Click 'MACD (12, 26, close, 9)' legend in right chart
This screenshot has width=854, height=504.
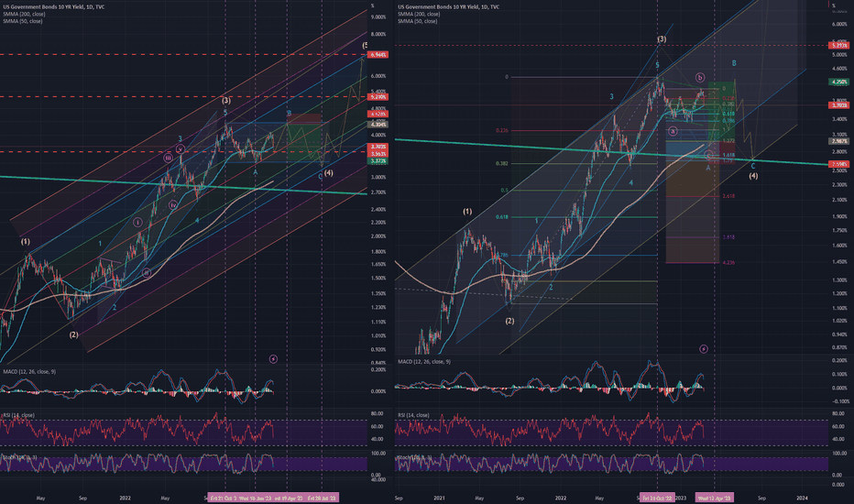pos(424,362)
